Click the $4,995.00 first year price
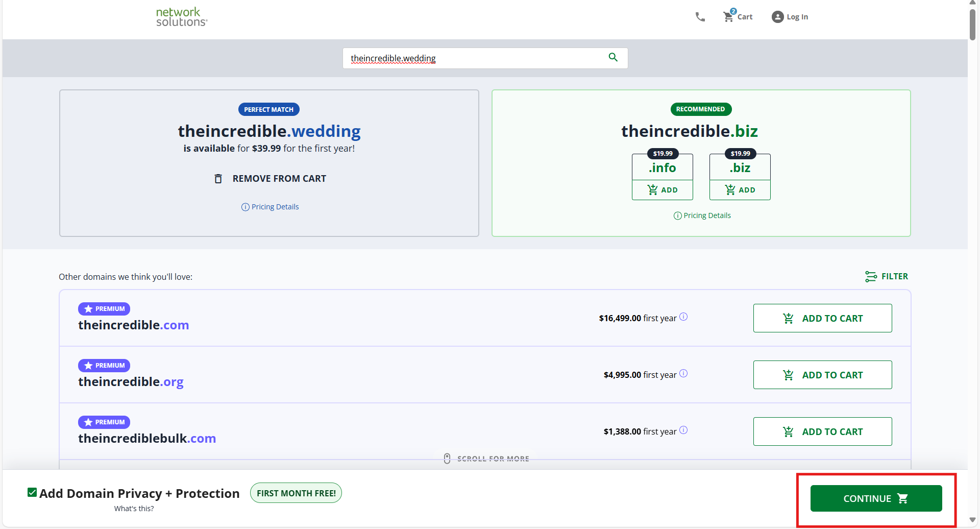The height and width of the screenshot is (529, 980). (x=640, y=375)
